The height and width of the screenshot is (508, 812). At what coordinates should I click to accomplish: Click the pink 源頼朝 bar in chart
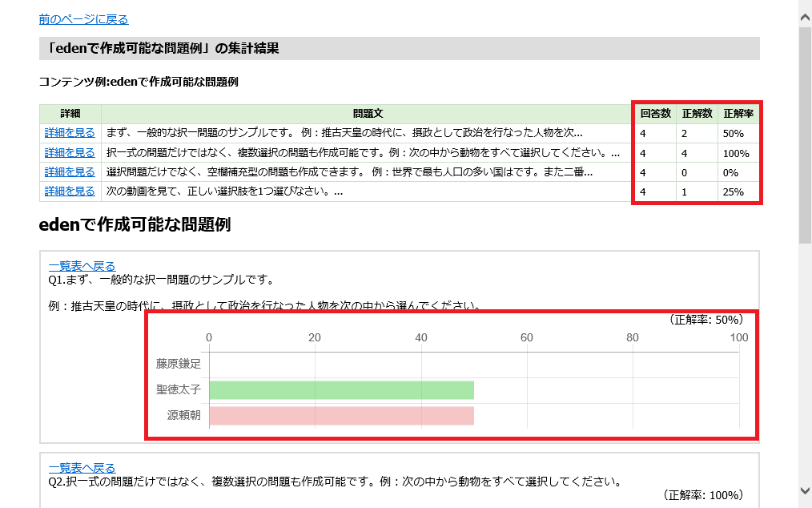tap(341, 416)
